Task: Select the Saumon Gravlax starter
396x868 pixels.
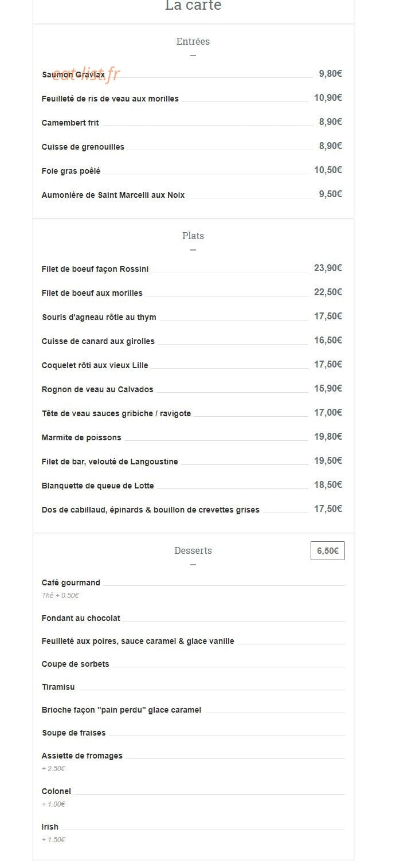Action: [x=73, y=75]
